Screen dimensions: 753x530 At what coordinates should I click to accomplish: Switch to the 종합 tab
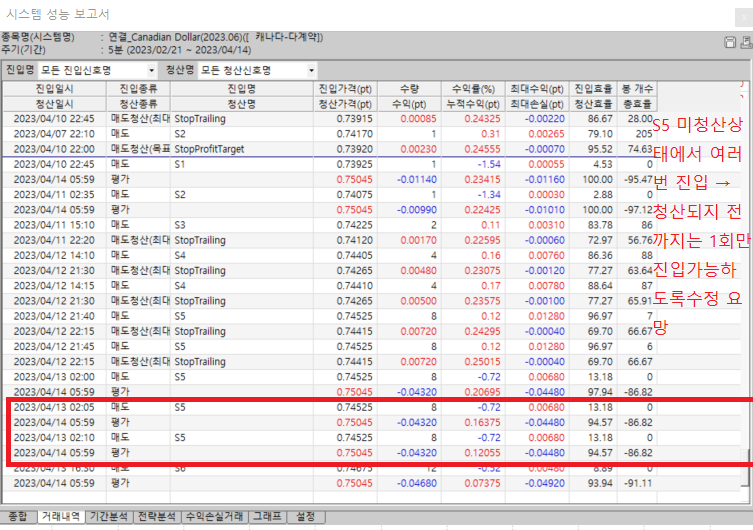point(17,516)
